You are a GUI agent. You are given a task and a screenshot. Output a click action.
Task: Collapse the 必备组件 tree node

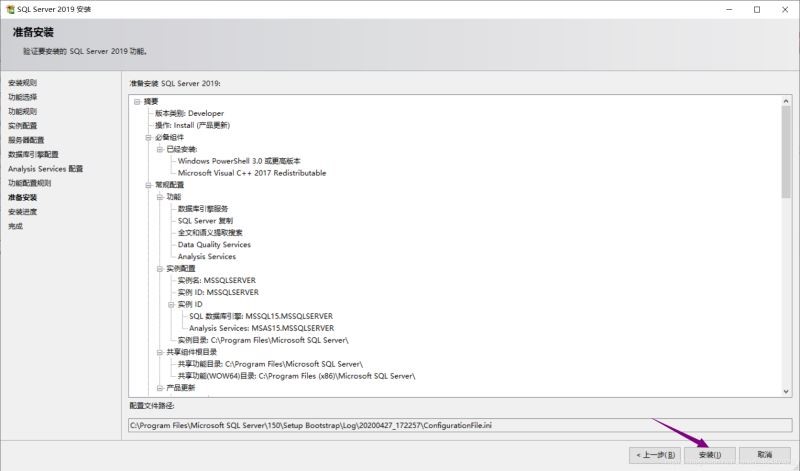(x=148, y=137)
